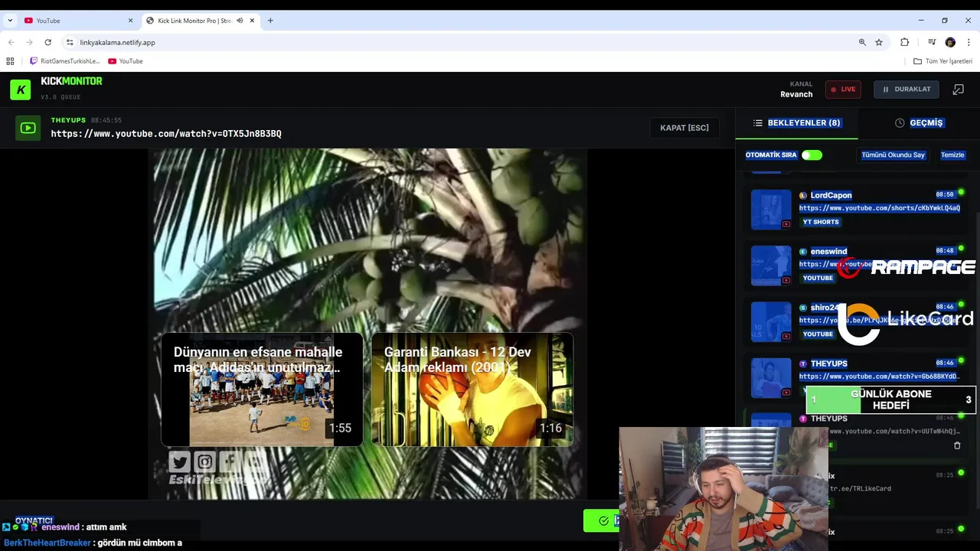
Task: Close the YouTube browser tab
Action: [130, 21]
